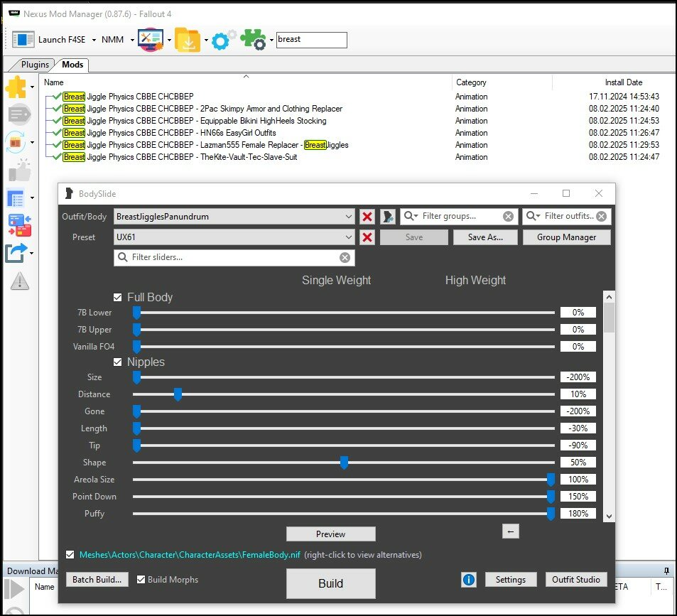
Task: Click the Batch Build... button
Action: pos(97,580)
